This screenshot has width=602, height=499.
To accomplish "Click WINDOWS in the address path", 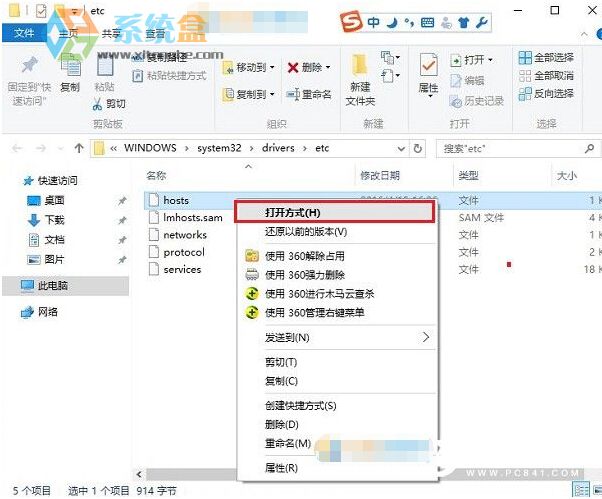I will 150,148.
